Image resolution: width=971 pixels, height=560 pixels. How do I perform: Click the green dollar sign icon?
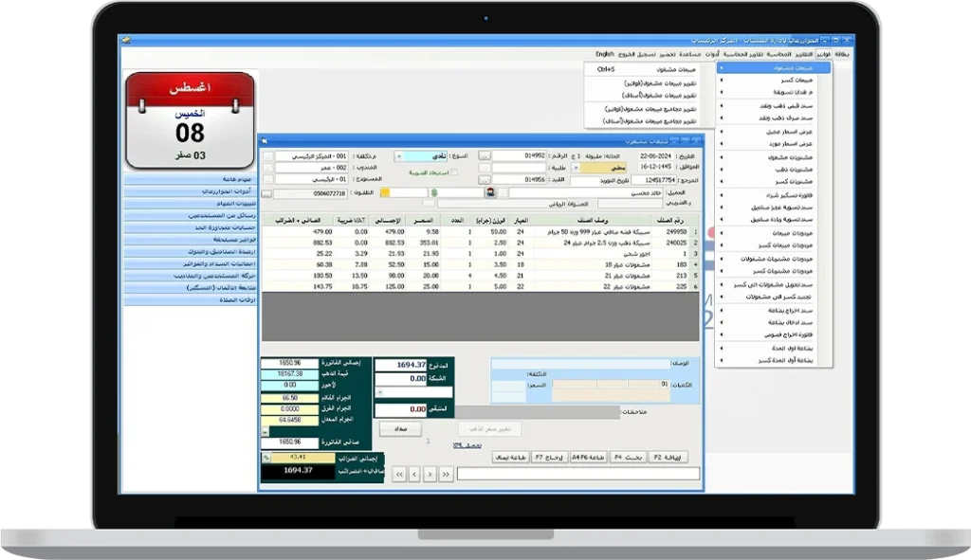point(433,192)
